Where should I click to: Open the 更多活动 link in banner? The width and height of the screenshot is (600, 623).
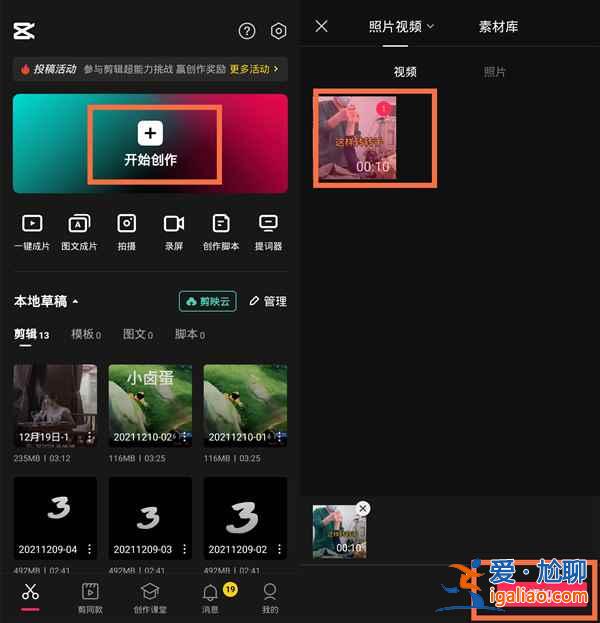pyautogui.click(x=254, y=69)
